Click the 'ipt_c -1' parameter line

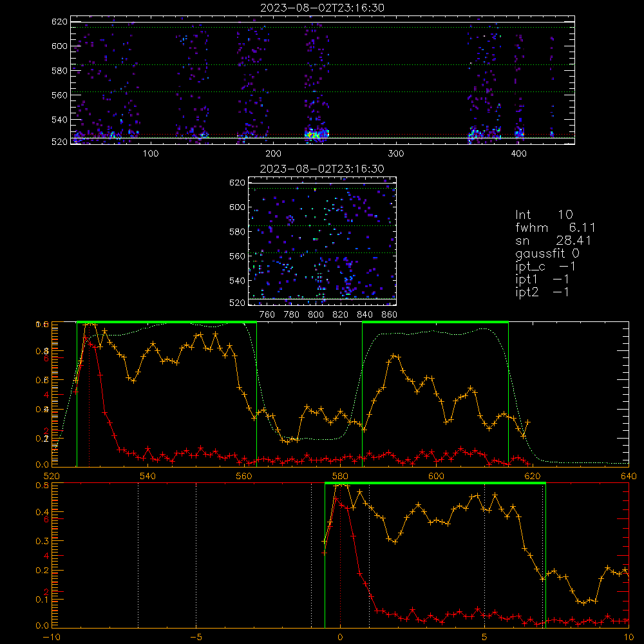pos(545,267)
